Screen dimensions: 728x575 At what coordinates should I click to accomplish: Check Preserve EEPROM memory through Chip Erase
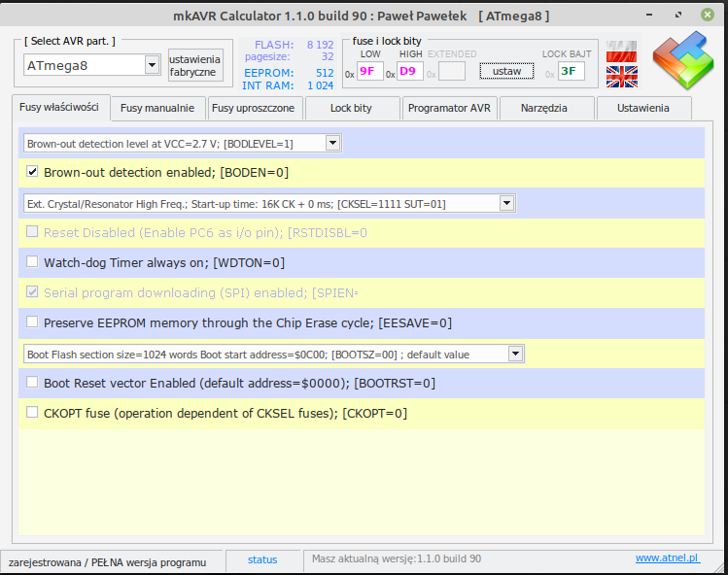coord(33,322)
